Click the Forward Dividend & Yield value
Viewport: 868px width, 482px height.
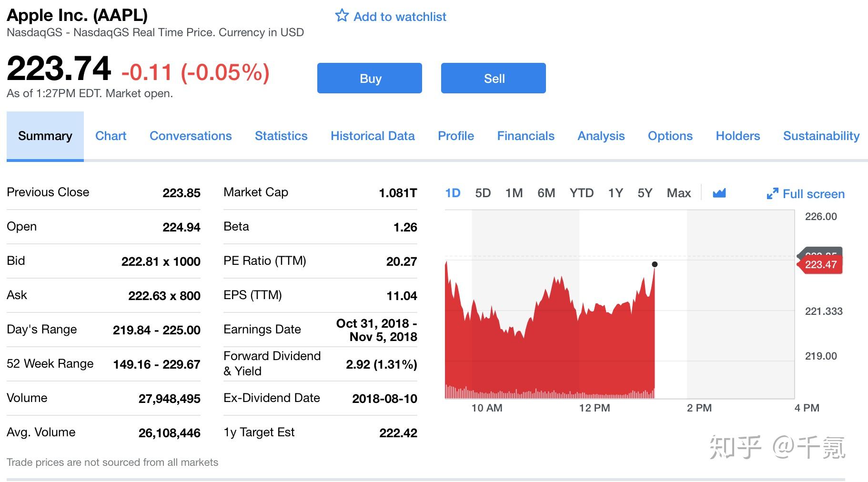tap(382, 364)
